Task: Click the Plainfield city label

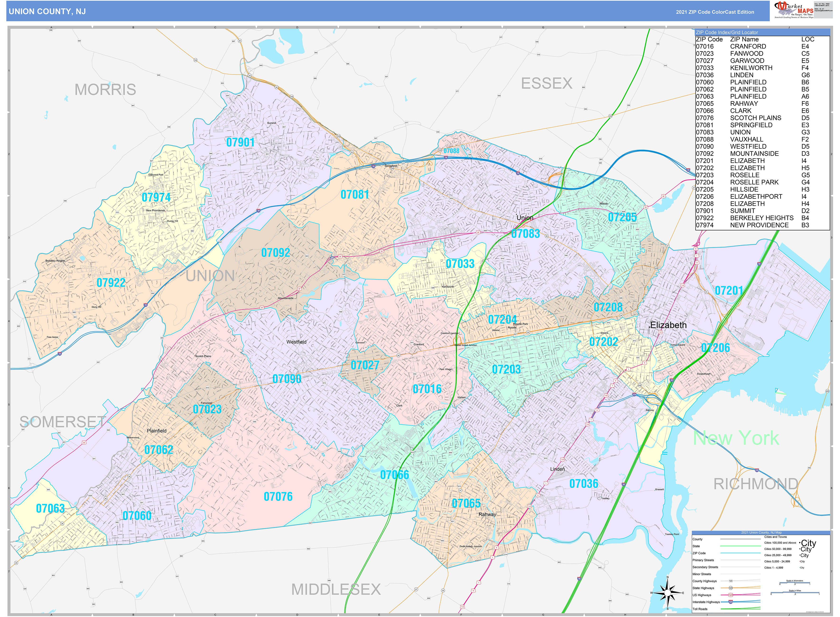Action: coord(156,431)
